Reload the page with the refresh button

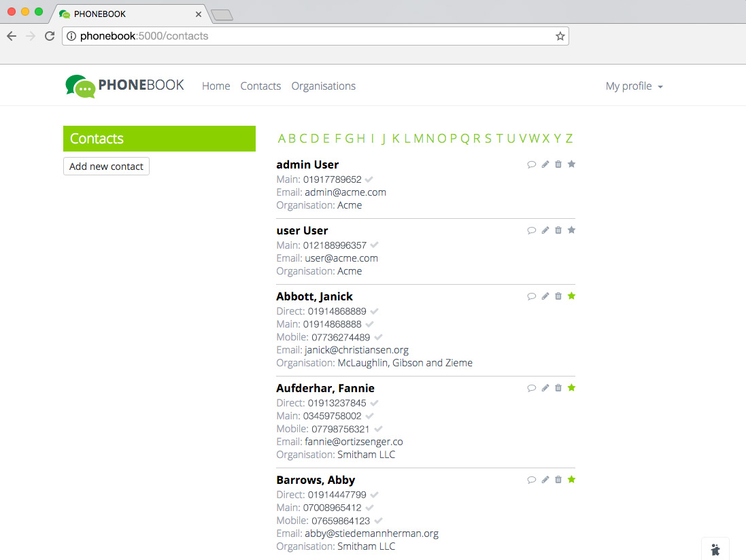point(50,36)
